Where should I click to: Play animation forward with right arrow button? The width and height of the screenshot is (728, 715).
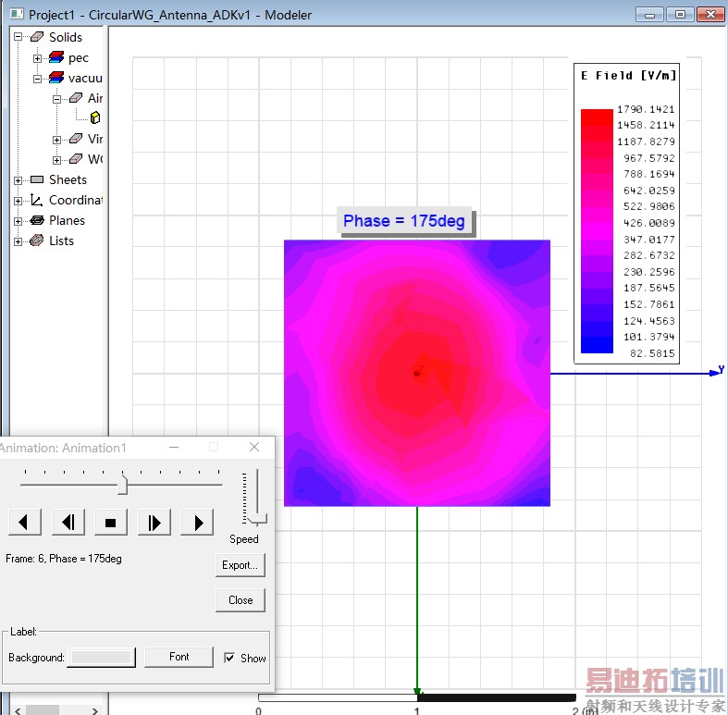[198, 523]
